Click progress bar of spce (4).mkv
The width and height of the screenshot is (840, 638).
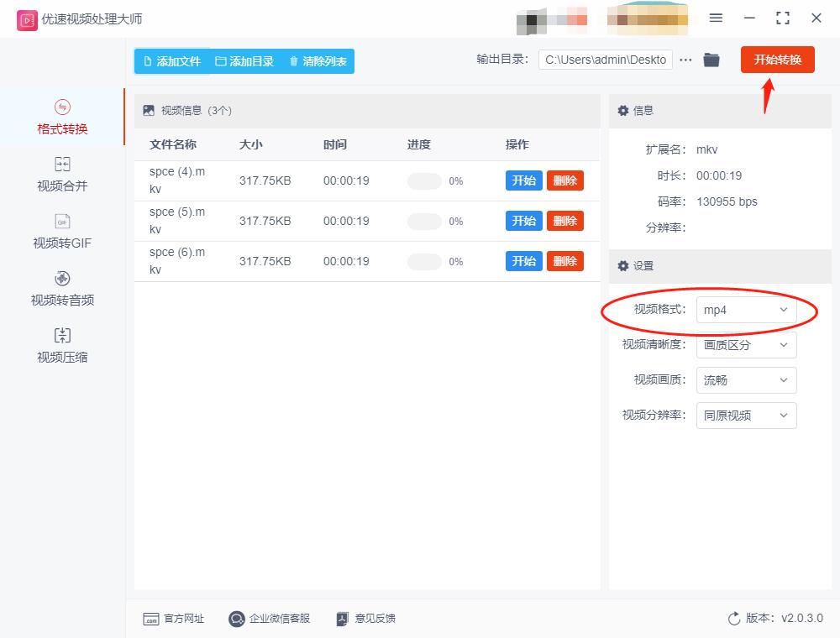pos(424,181)
